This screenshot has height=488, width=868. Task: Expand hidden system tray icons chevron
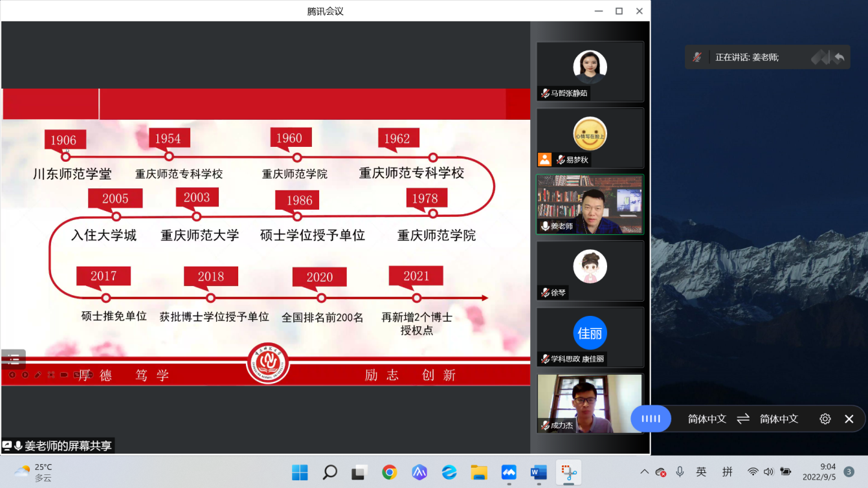click(644, 472)
